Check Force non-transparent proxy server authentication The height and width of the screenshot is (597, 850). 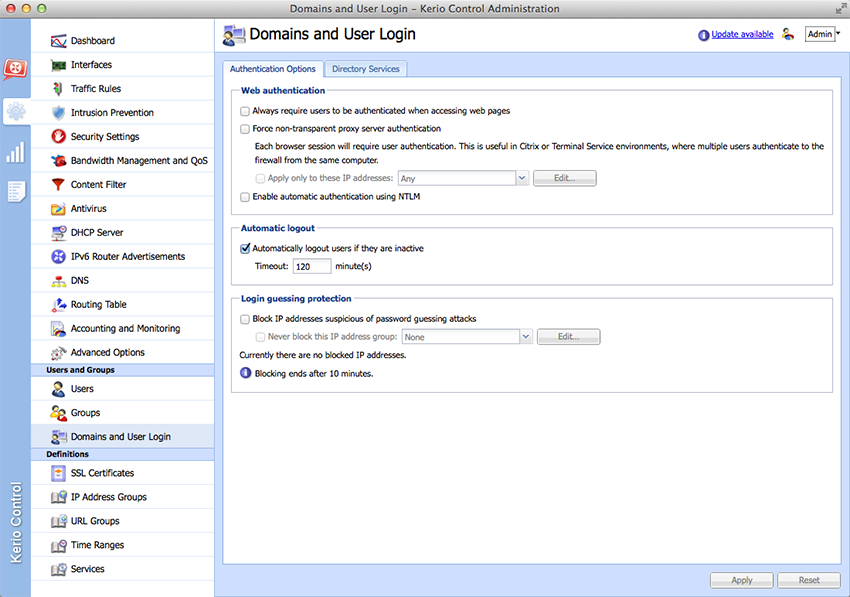[245, 129]
